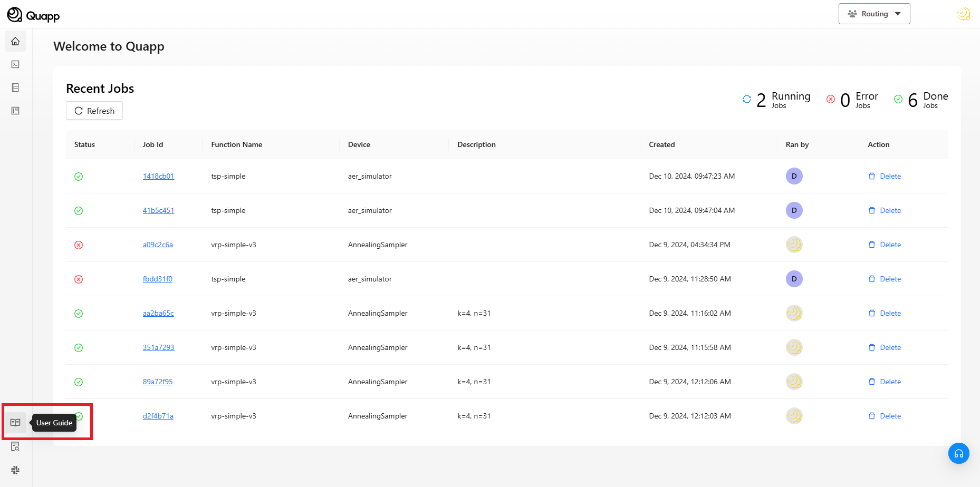Click the Function Name column header
The width and height of the screenshot is (980, 487).
click(236, 144)
